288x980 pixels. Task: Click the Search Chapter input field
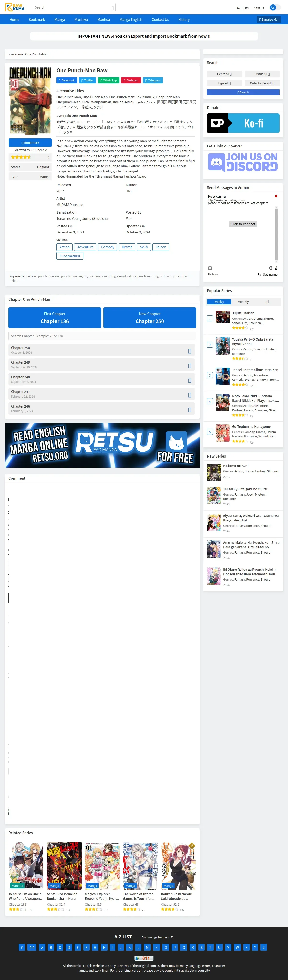tap(102, 336)
